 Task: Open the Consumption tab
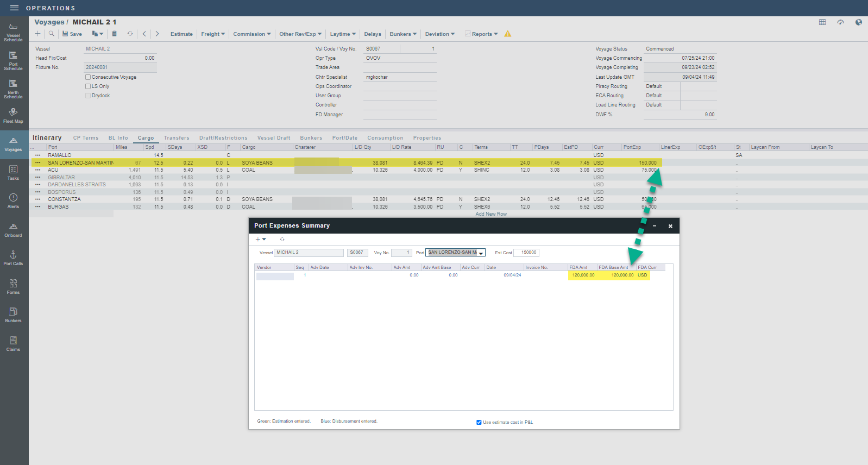click(x=385, y=138)
